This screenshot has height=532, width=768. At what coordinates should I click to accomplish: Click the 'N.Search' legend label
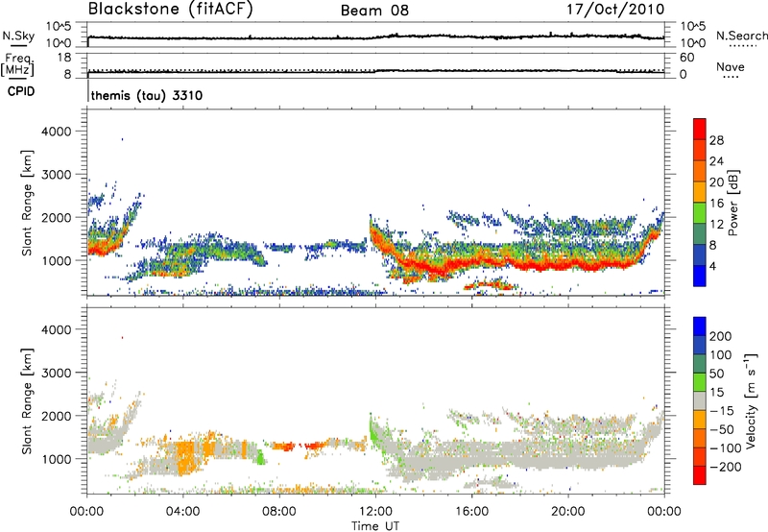(741, 36)
